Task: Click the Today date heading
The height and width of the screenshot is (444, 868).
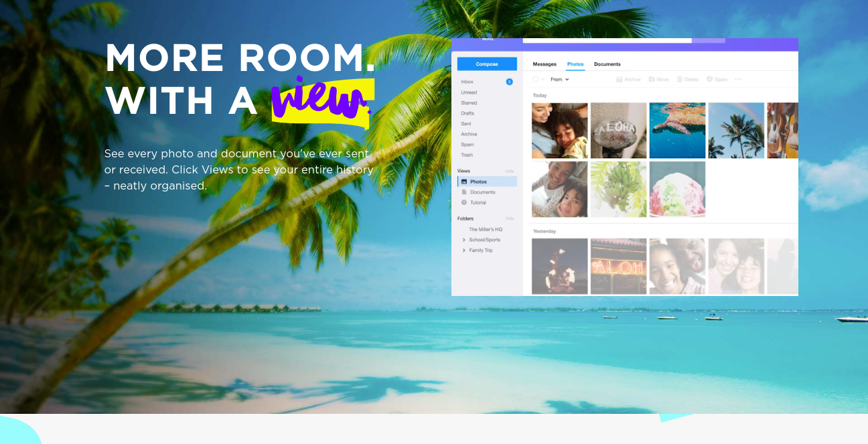Action: (540, 95)
